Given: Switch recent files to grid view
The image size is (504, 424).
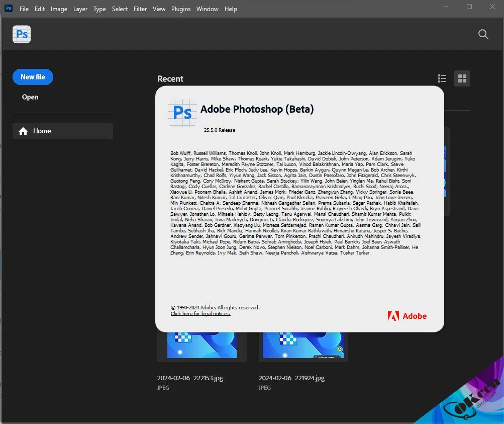Looking at the screenshot, I should 462,78.
